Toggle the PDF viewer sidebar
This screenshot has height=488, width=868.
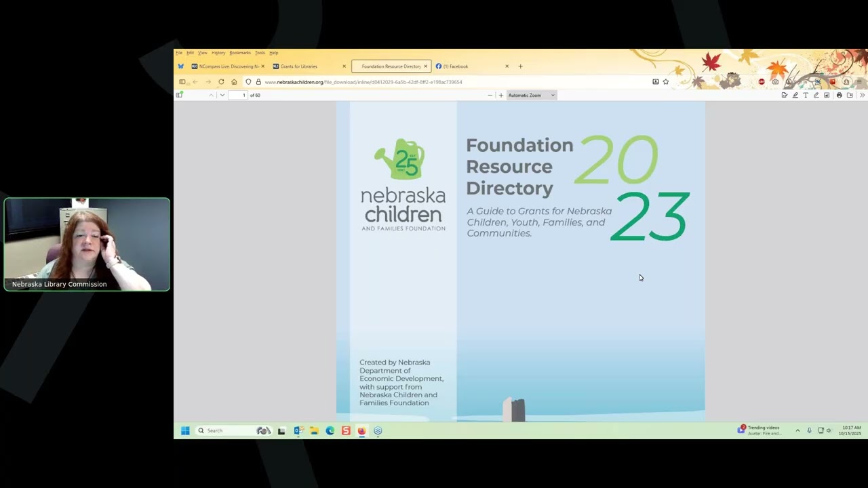179,95
